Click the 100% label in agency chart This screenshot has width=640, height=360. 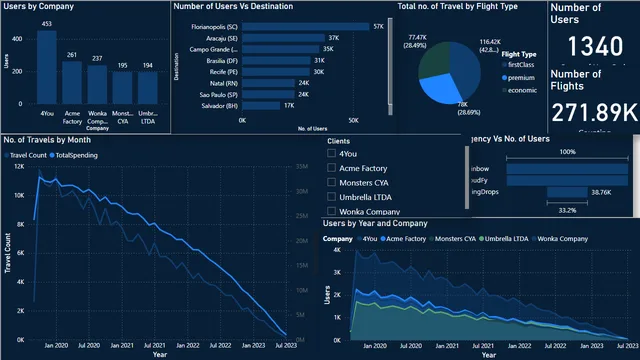point(567,151)
